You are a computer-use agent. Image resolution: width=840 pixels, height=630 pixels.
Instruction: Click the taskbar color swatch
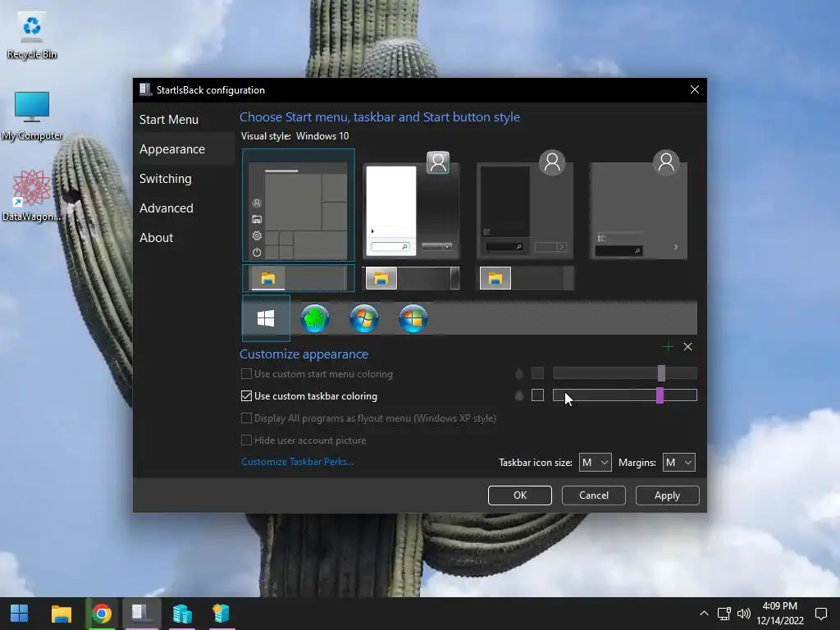point(537,395)
